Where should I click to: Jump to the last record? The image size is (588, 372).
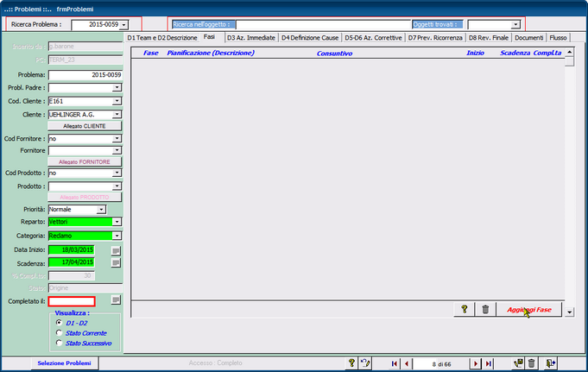click(488, 363)
